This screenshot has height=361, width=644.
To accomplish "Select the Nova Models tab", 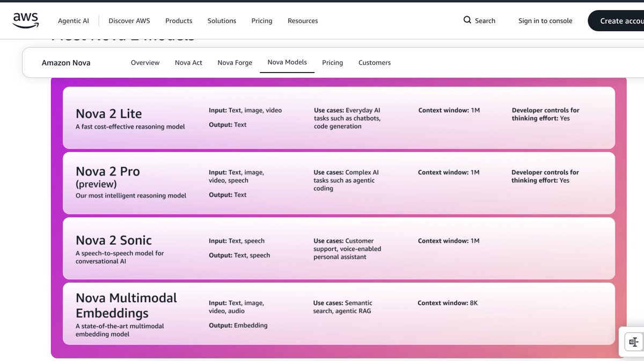I will (287, 62).
